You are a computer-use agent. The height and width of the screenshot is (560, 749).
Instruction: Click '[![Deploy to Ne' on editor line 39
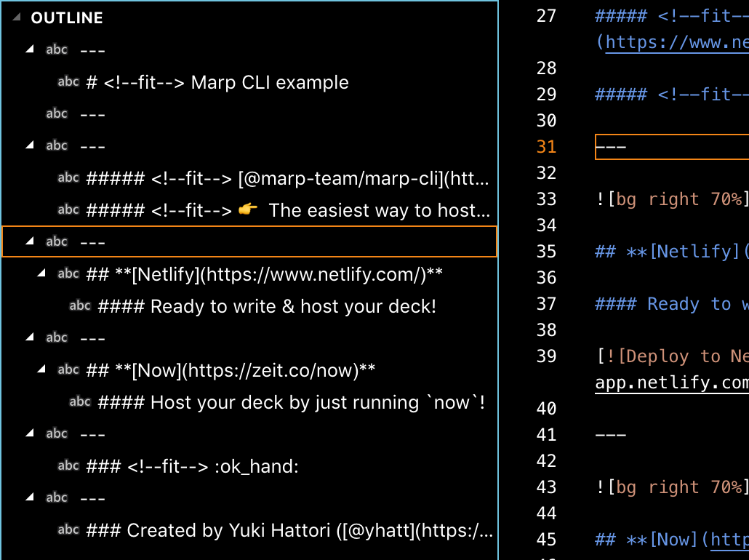(672, 356)
